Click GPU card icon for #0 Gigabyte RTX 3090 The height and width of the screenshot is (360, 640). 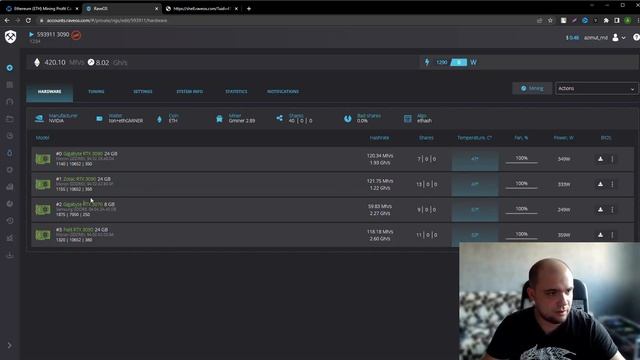point(43,159)
